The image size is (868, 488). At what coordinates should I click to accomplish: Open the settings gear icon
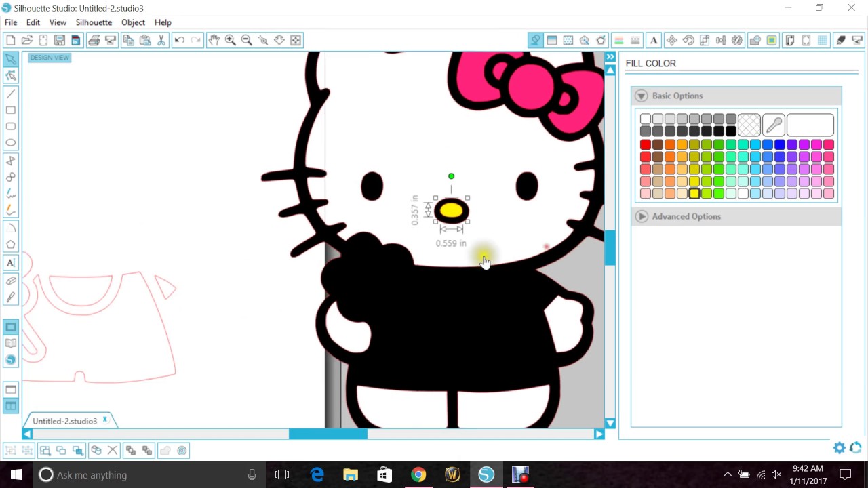pyautogui.click(x=840, y=448)
